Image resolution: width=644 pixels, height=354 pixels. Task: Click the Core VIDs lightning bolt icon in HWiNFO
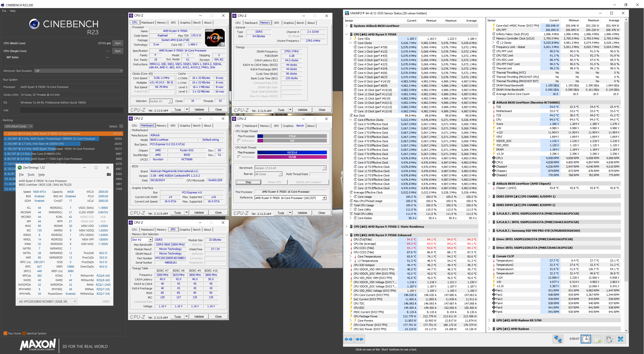pos(355,38)
